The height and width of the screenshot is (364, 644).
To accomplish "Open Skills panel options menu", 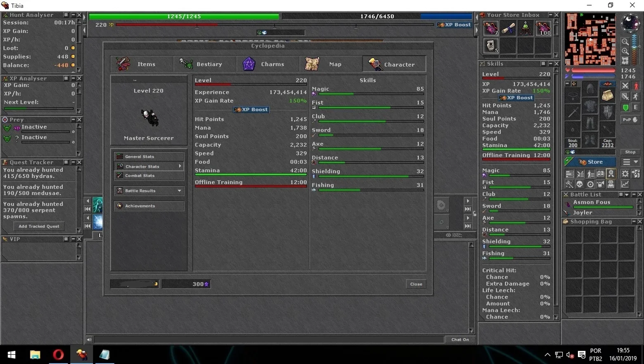I will point(543,64).
